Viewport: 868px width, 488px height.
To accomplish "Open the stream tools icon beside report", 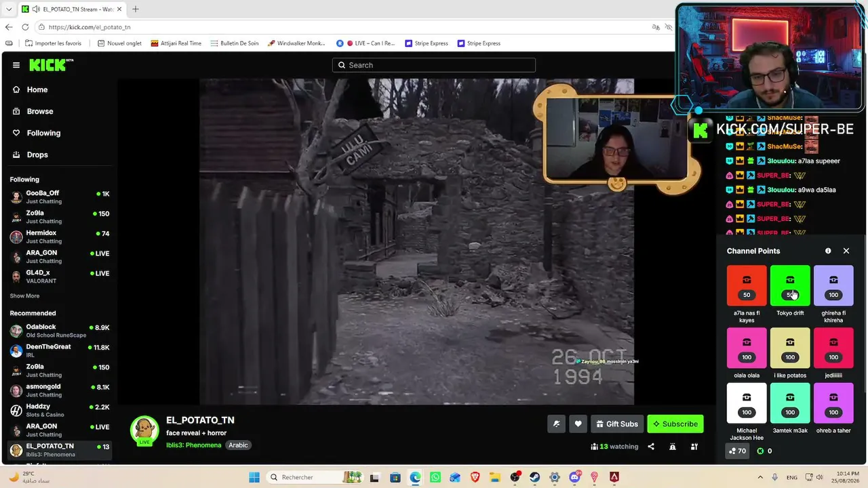I will (x=694, y=447).
